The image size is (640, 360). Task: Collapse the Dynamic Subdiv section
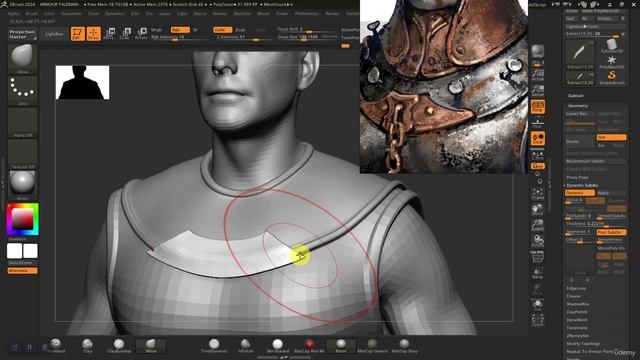[x=582, y=185]
